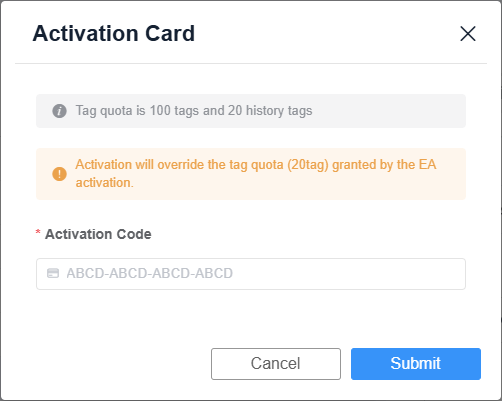This screenshot has height=401, width=502.
Task: Close the Activation Card dialog
Action: (468, 34)
